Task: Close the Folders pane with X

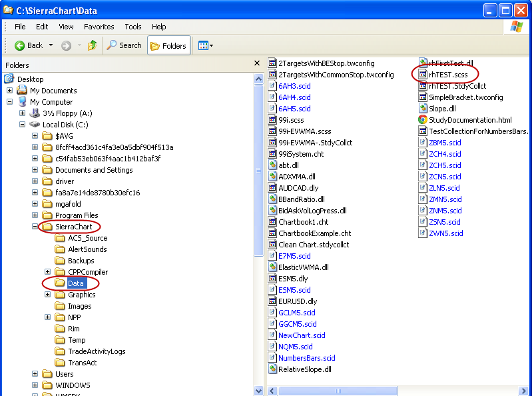Action: pos(257,63)
